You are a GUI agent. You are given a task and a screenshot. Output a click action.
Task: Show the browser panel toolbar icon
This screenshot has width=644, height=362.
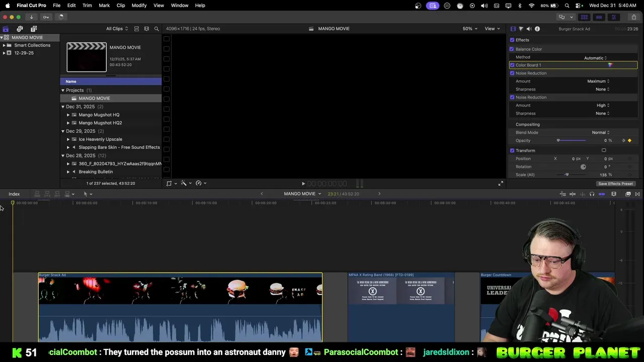(x=584, y=17)
